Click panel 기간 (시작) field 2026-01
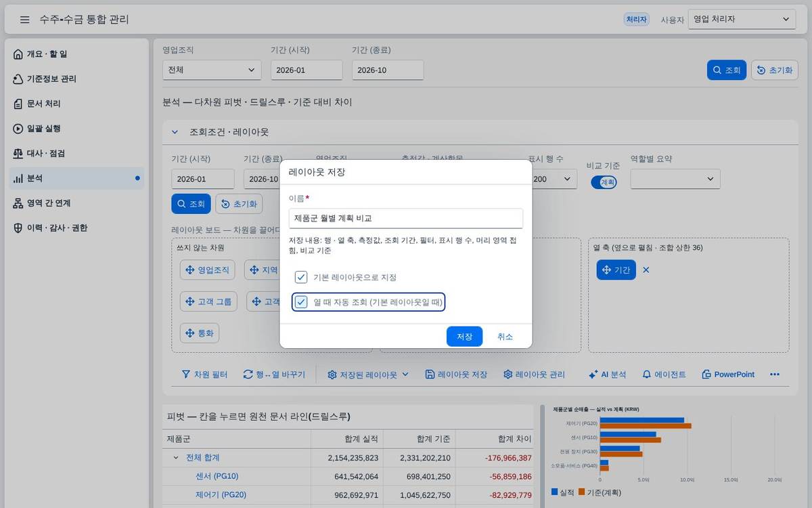812x508 pixels. [x=203, y=179]
